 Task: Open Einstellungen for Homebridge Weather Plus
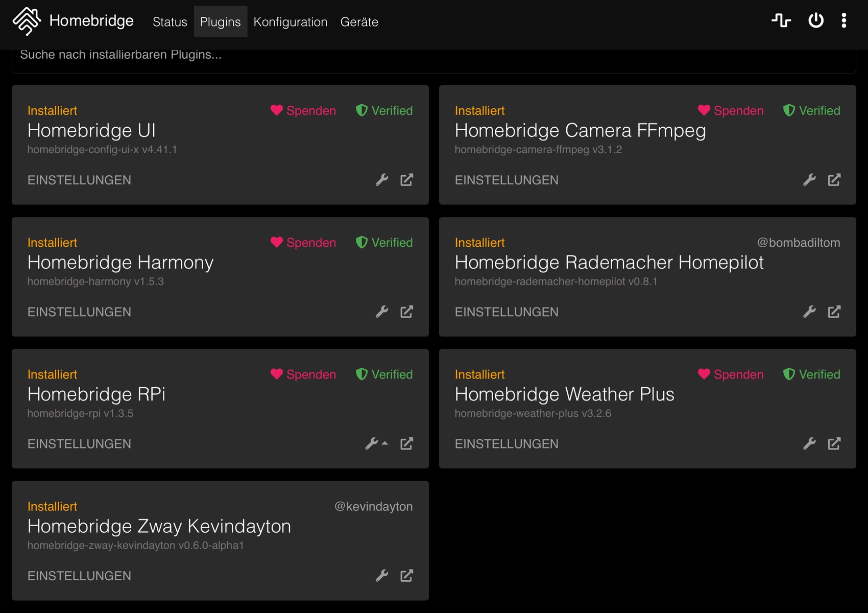[507, 443]
